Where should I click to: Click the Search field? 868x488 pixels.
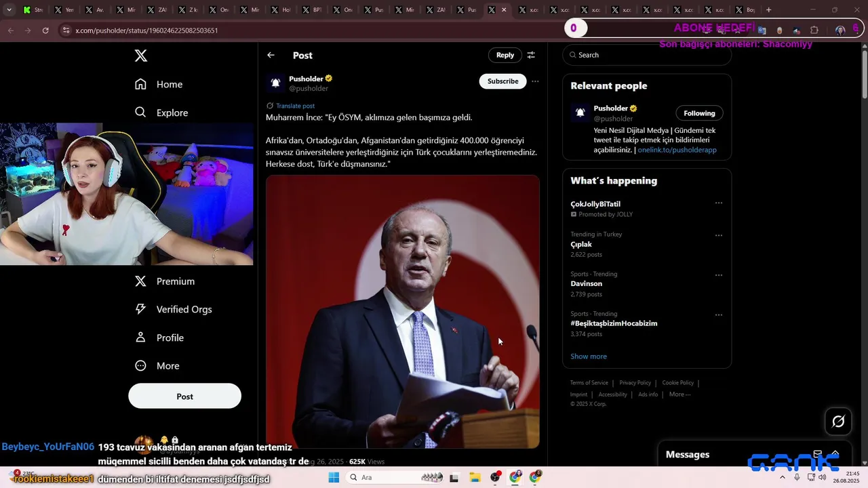647,55
